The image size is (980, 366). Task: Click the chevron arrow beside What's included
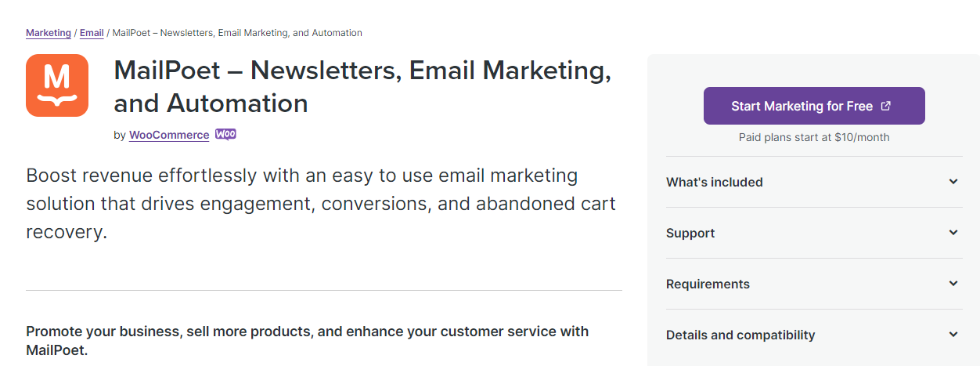[x=953, y=182]
